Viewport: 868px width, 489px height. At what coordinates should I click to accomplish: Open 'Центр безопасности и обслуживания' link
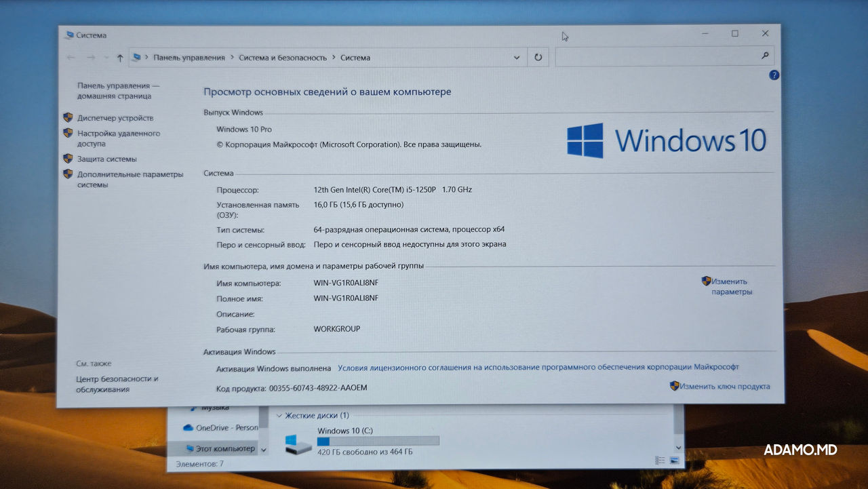117,384
